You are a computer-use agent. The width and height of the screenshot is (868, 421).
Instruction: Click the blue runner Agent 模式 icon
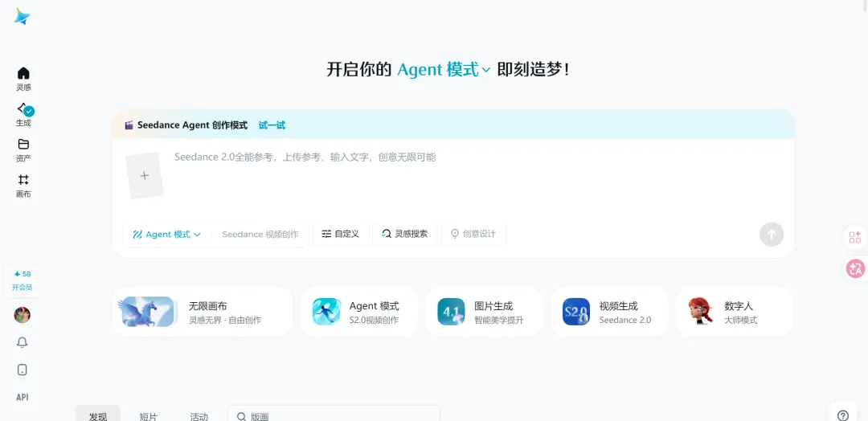(x=326, y=312)
